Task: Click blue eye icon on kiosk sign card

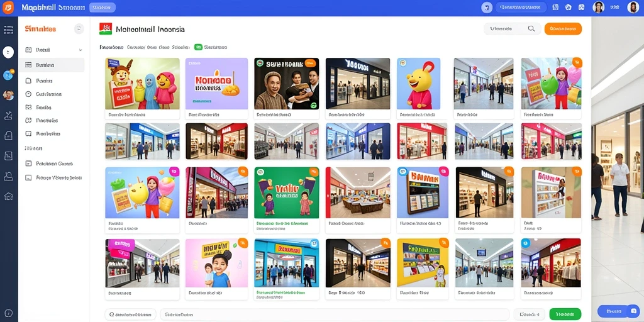Action: point(402,172)
